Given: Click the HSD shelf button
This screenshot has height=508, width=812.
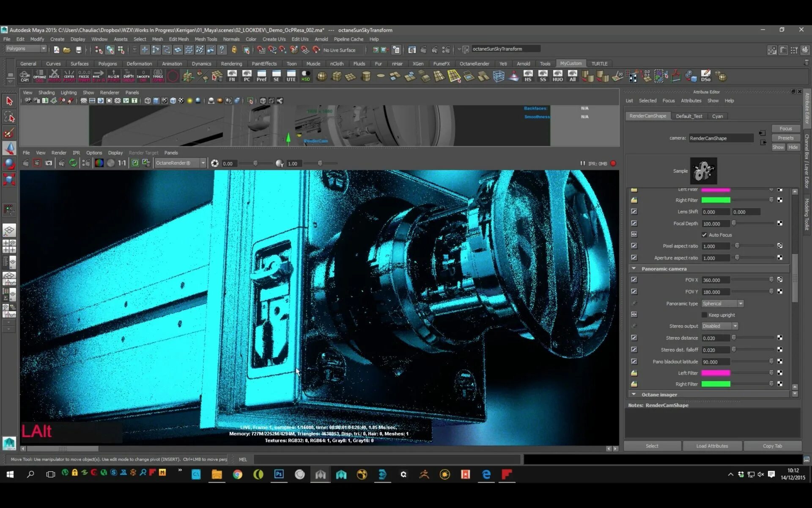Looking at the screenshot, I should (305, 76).
